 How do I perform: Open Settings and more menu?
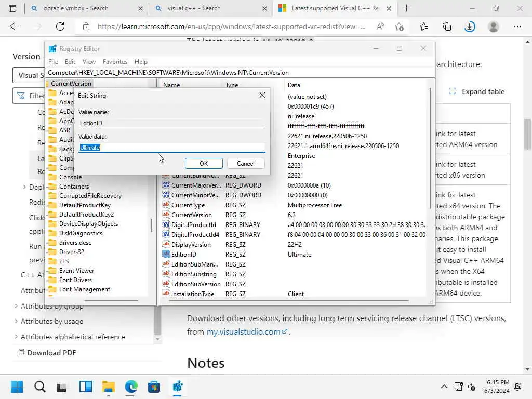click(517, 26)
